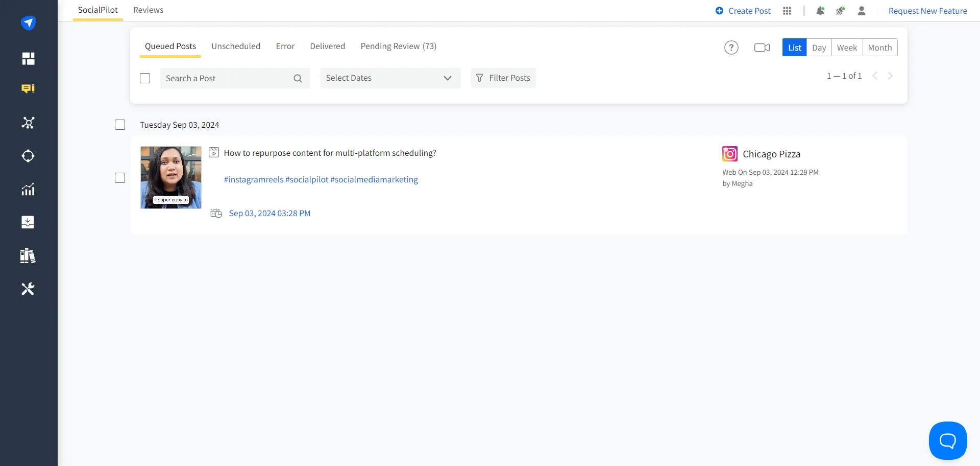Viewport: 980px width, 466px height.
Task: Tick the checkbox beside Tuesday Sep 03
Action: pyautogui.click(x=120, y=124)
